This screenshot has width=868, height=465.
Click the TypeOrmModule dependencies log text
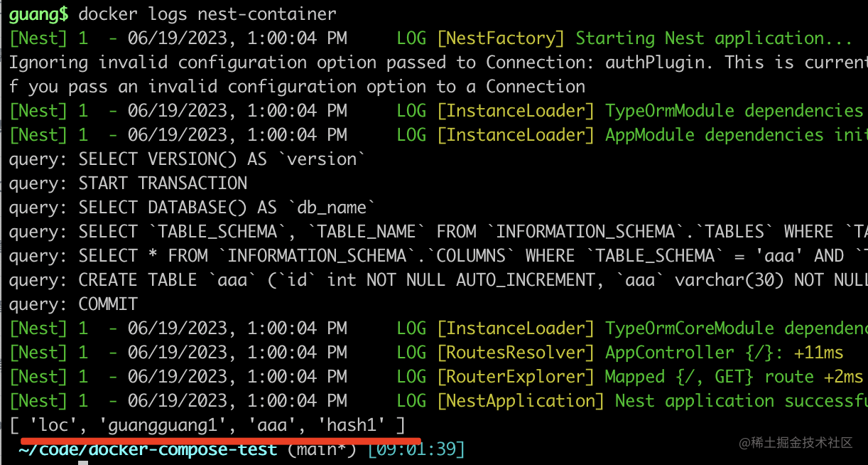[x=733, y=110]
